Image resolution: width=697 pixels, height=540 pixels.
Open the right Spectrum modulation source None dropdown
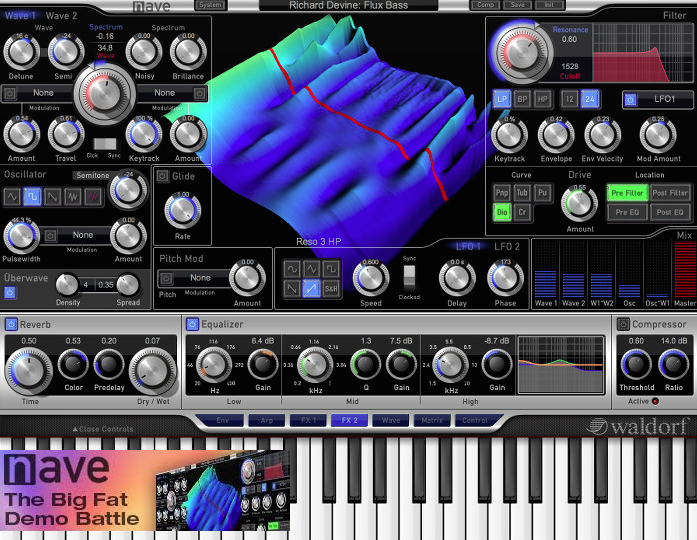click(x=164, y=93)
